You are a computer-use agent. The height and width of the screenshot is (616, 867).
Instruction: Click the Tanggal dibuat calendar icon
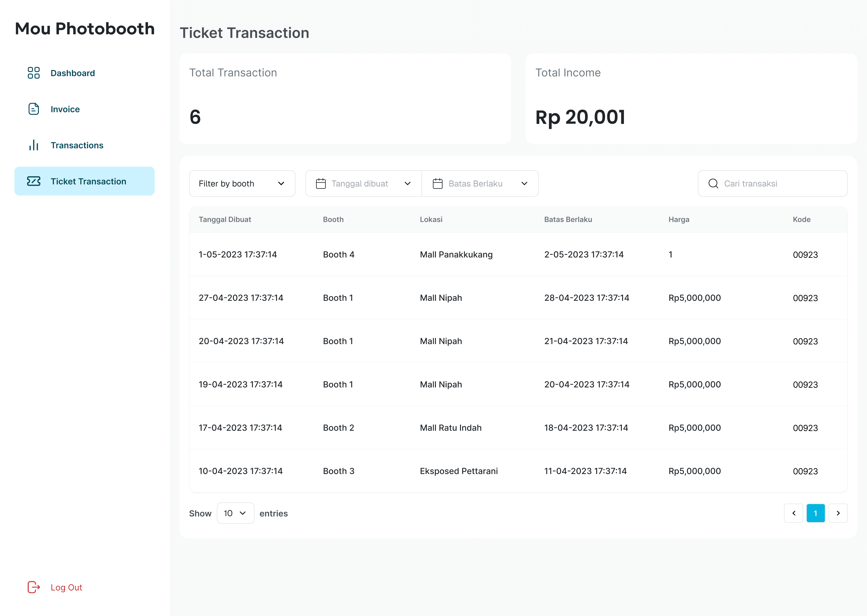click(321, 184)
